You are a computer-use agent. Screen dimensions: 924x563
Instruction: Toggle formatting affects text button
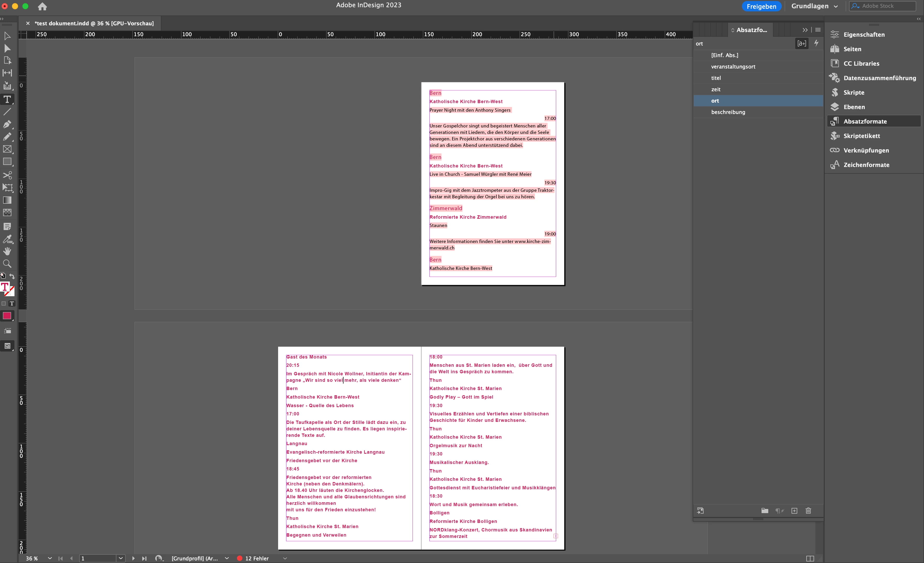[12, 303]
